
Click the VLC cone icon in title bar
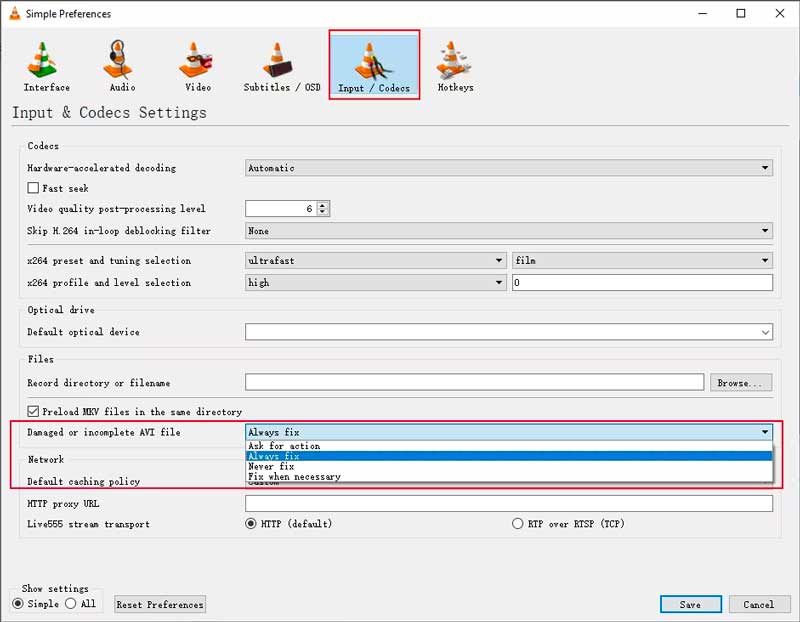click(x=13, y=14)
